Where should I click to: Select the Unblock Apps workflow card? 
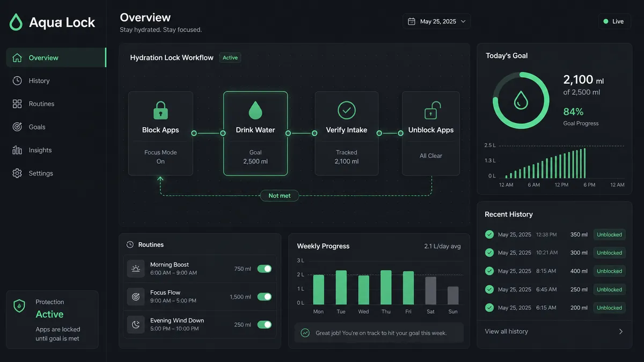point(431,134)
